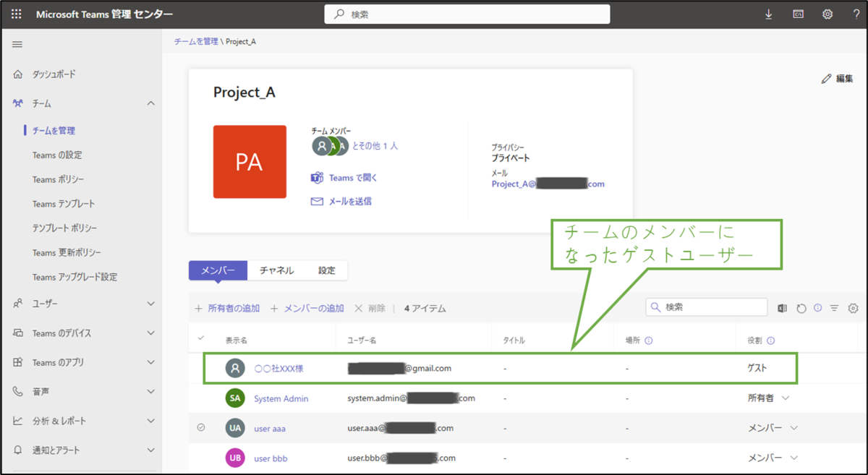Click the PA team logo tile
This screenshot has width=868, height=475.
pyautogui.click(x=250, y=162)
